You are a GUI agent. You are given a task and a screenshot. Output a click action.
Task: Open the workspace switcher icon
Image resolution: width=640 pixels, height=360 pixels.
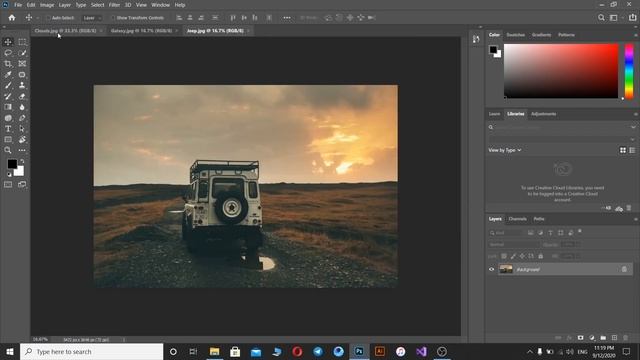coord(613,18)
